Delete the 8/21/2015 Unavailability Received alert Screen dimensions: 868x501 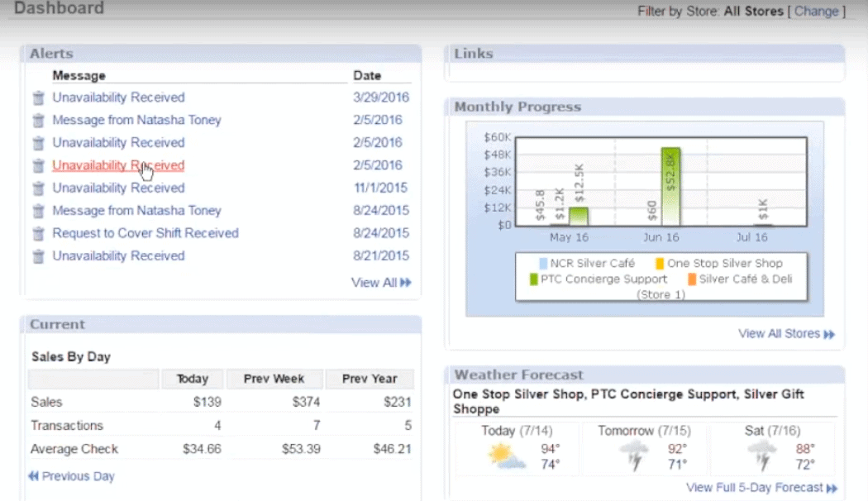tap(38, 257)
